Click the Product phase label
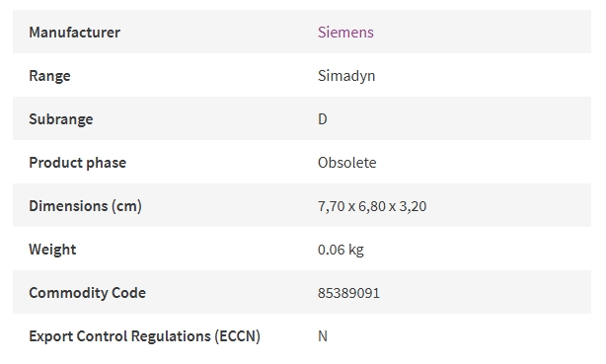606x364 pixels. click(78, 163)
